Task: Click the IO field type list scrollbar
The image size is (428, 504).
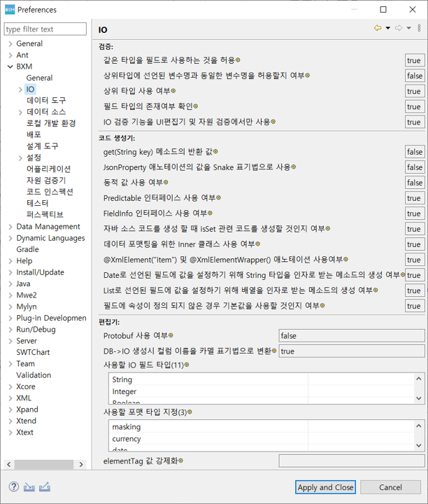Action: (419, 388)
